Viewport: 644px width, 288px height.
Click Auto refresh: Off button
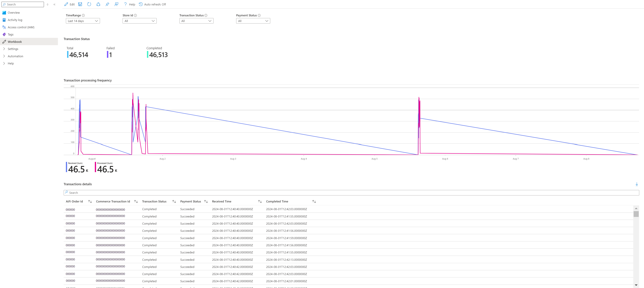pyautogui.click(x=153, y=4)
